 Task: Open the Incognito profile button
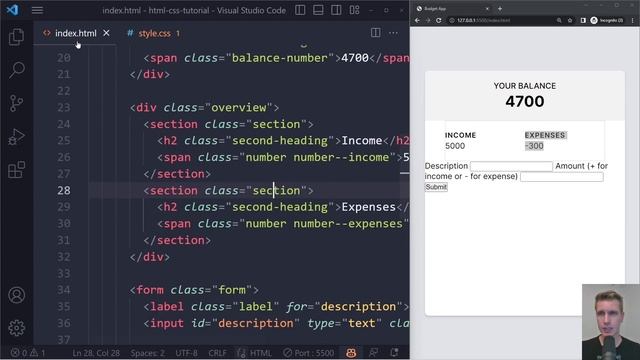coord(607,20)
